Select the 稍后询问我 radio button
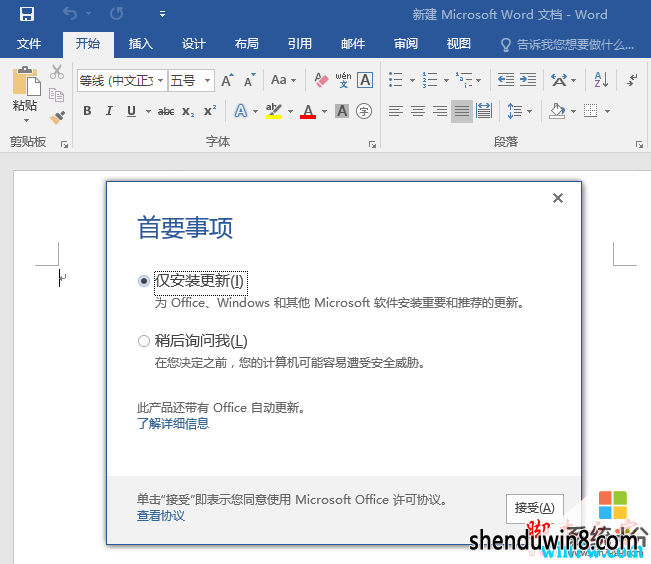This screenshot has width=651, height=564. point(144,341)
